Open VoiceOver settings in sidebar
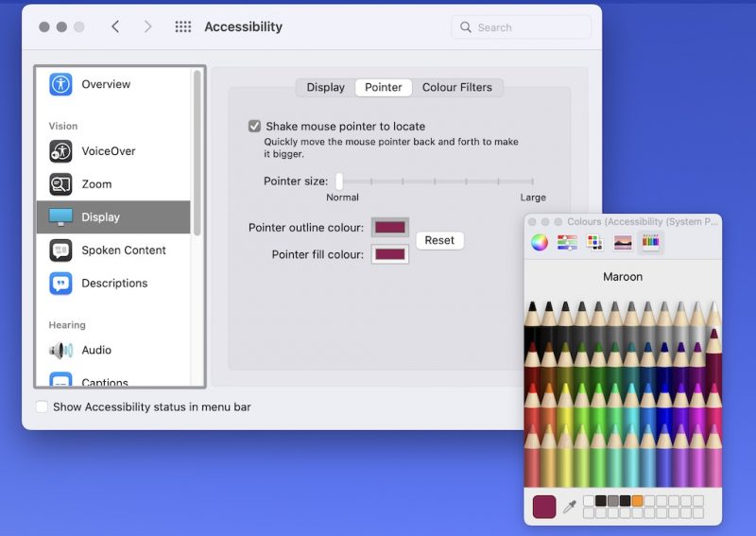 [x=113, y=151]
